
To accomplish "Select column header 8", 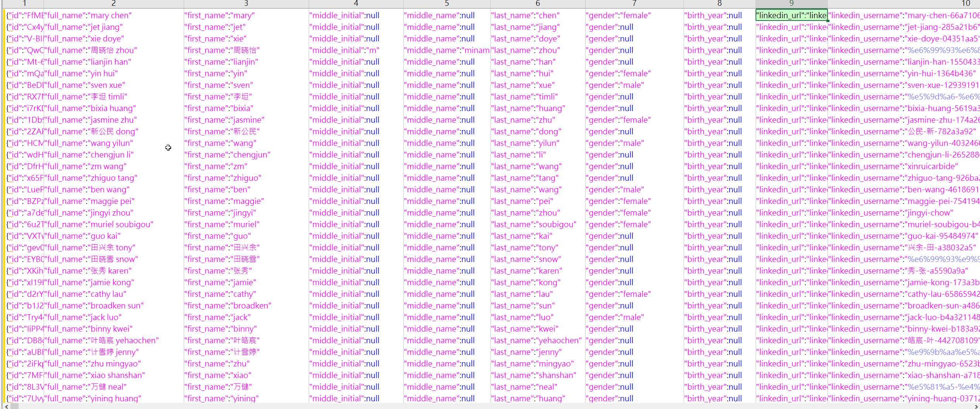I will (x=720, y=3).
